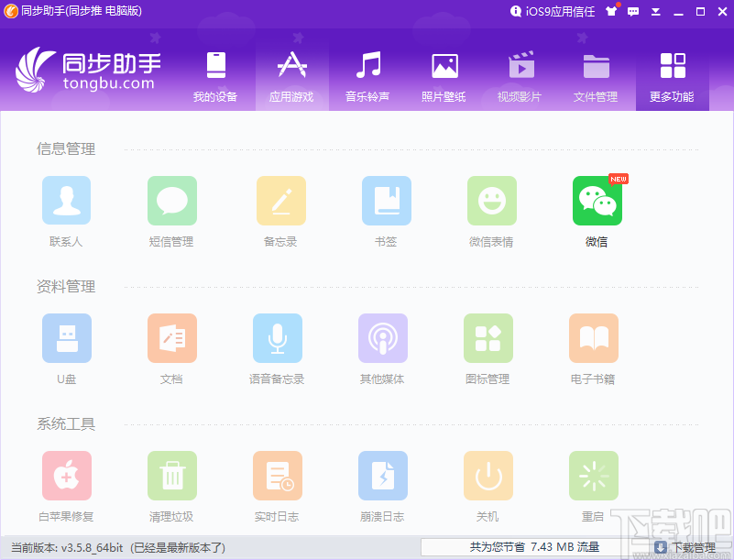Switch to the 音乐铃声 tab
Viewport: 734px width, 560px height.
(368, 73)
